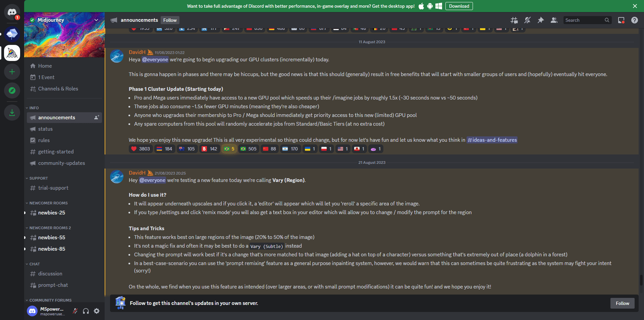Click MSpower user avatar in bottom panel
Screen dimensions: 644x320
click(x=32, y=311)
